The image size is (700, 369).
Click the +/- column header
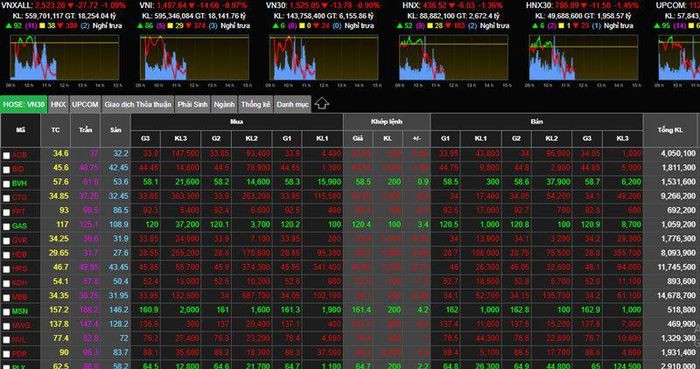[417, 139]
